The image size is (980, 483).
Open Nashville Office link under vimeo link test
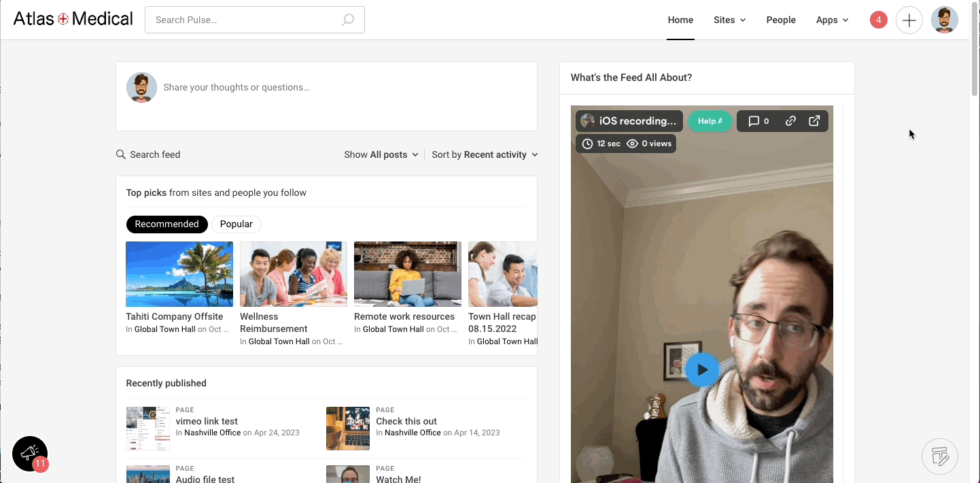[x=213, y=433]
